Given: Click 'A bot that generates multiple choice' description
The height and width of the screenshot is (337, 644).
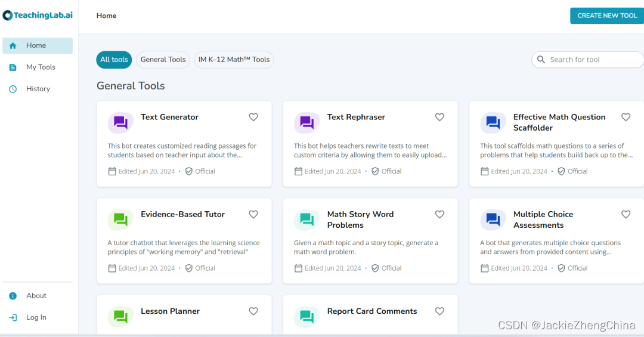Looking at the screenshot, I should [x=550, y=248].
